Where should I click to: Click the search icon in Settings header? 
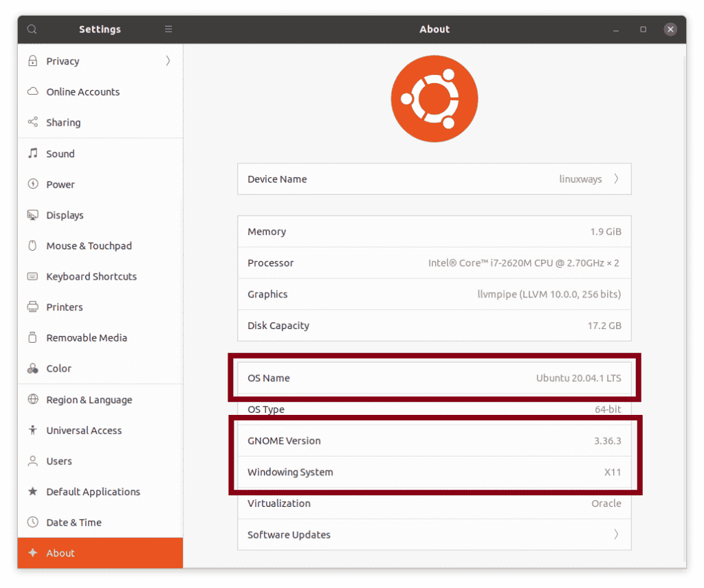coord(32,29)
